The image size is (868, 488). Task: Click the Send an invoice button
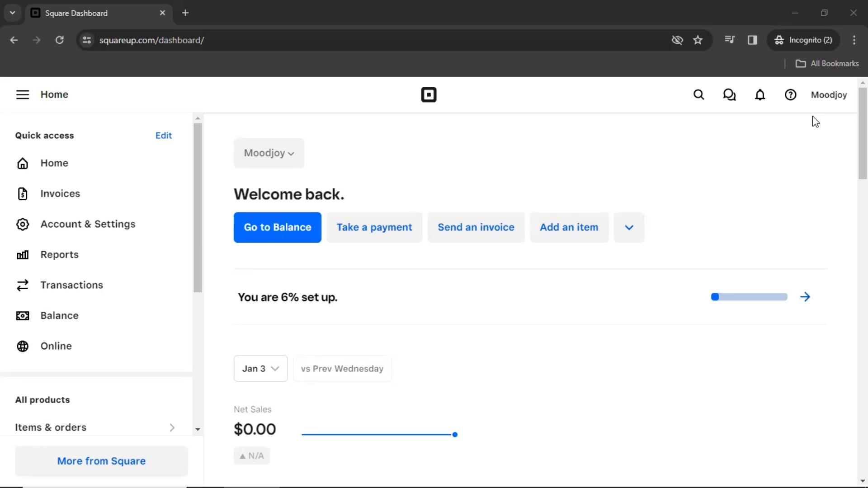click(x=476, y=227)
